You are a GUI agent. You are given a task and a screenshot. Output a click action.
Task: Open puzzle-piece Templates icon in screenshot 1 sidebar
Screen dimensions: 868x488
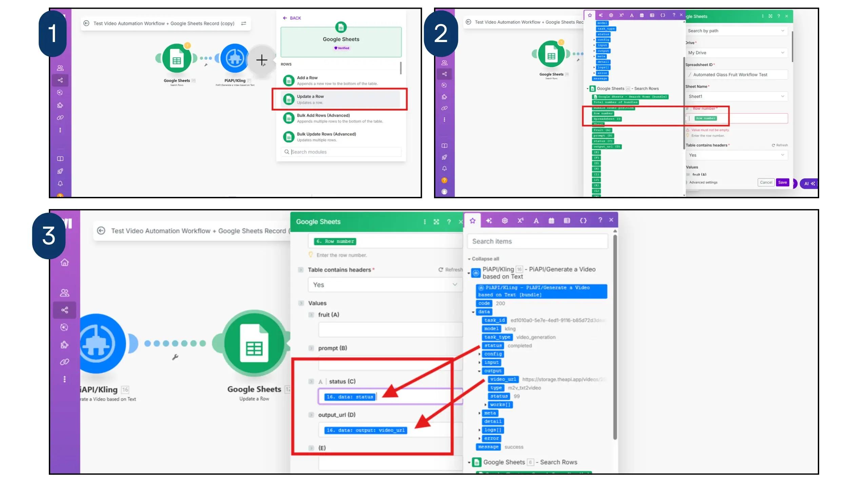pyautogui.click(x=60, y=105)
